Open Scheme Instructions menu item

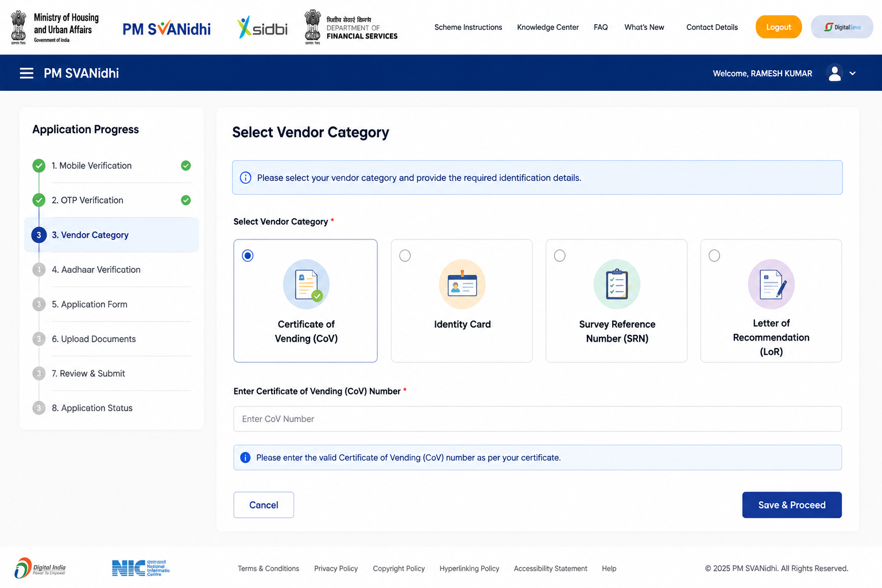[468, 27]
